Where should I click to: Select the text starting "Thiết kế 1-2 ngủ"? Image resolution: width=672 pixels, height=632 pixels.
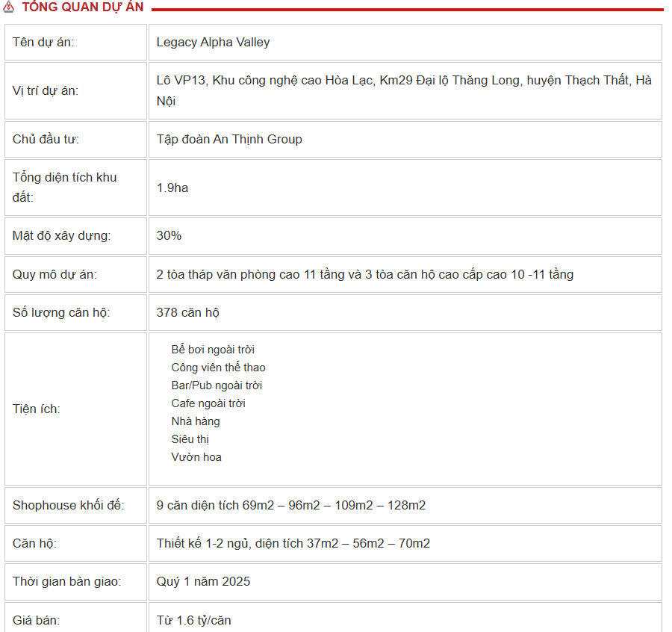click(x=293, y=543)
